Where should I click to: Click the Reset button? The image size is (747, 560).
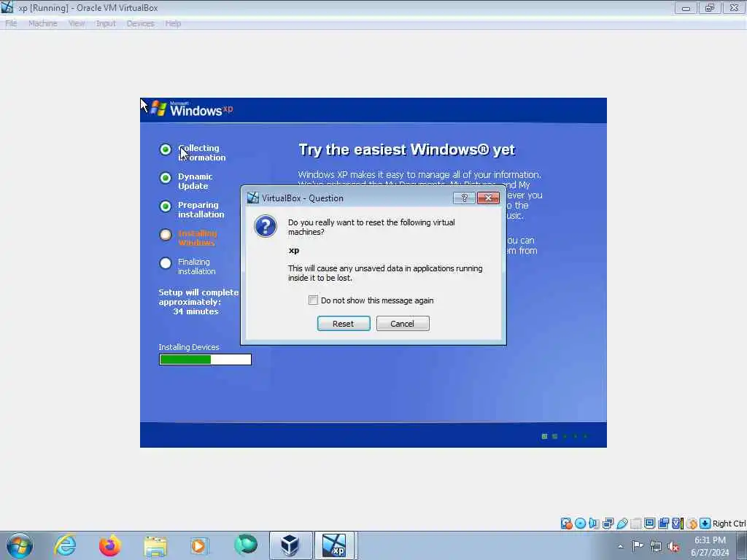pyautogui.click(x=344, y=323)
